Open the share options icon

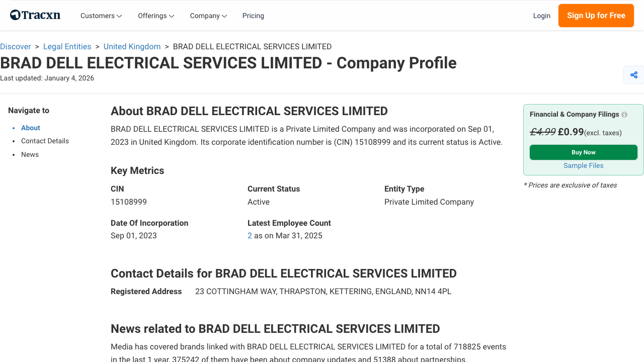pyautogui.click(x=633, y=74)
